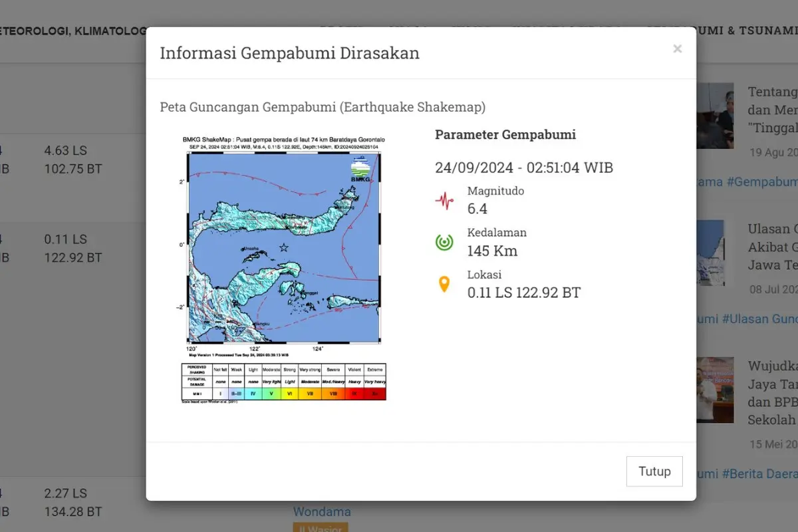Open the Tentang article link in sidebar

tap(772, 110)
